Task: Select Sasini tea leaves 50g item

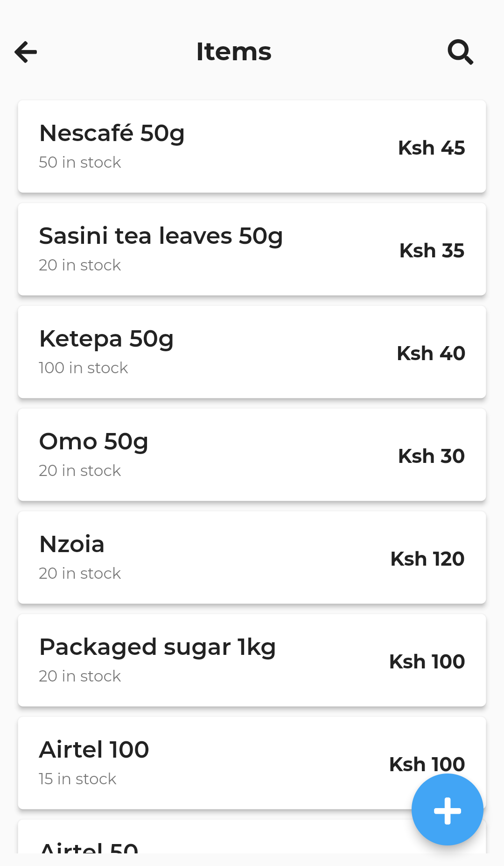Action: click(252, 249)
